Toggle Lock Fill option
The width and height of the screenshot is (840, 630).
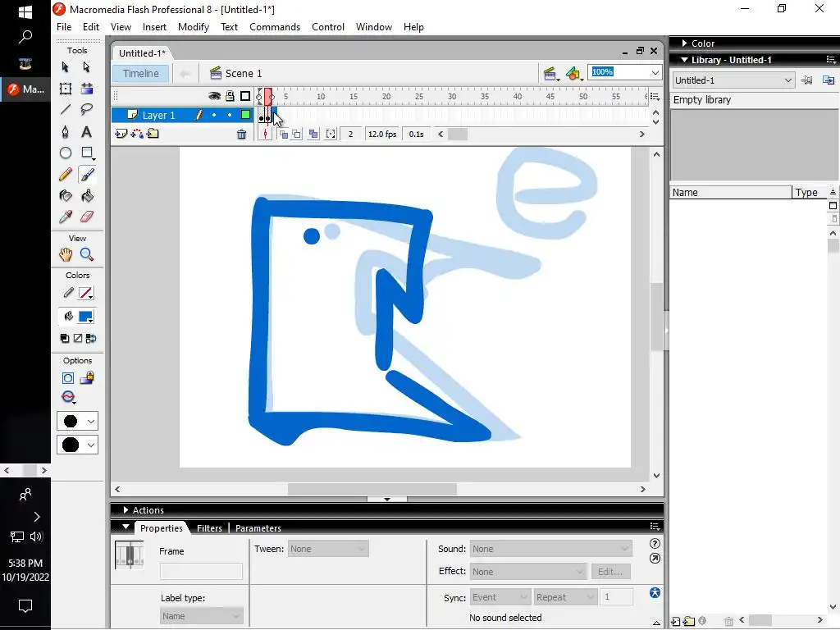tap(87, 378)
